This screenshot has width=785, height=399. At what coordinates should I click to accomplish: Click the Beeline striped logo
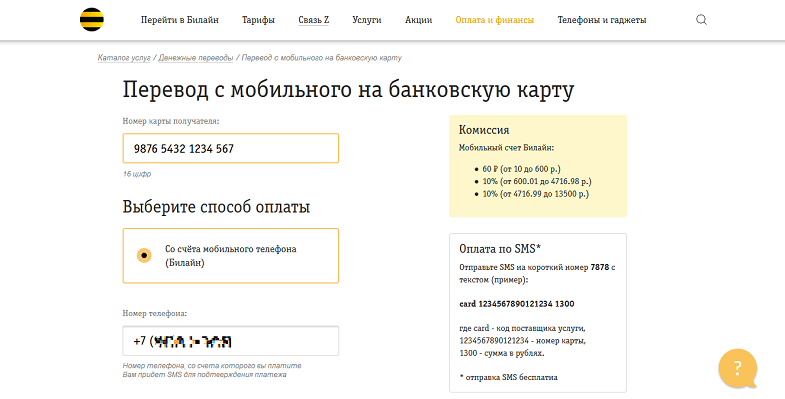coord(92,20)
